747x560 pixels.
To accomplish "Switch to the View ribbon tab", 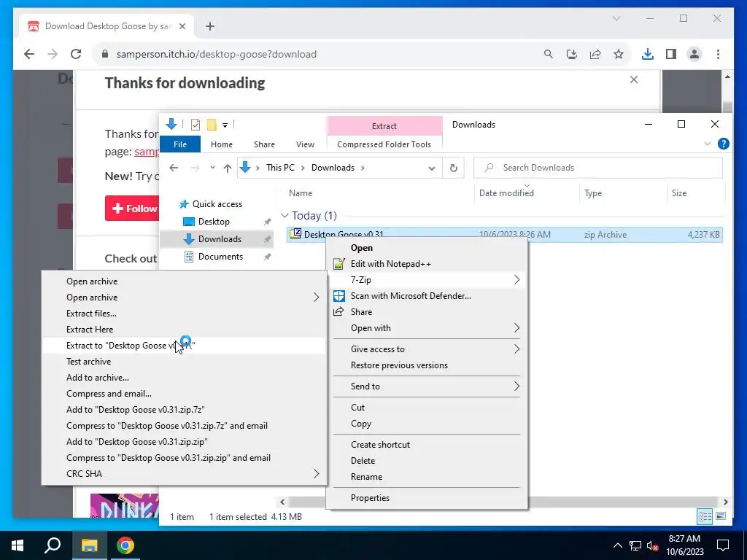I will click(x=305, y=144).
